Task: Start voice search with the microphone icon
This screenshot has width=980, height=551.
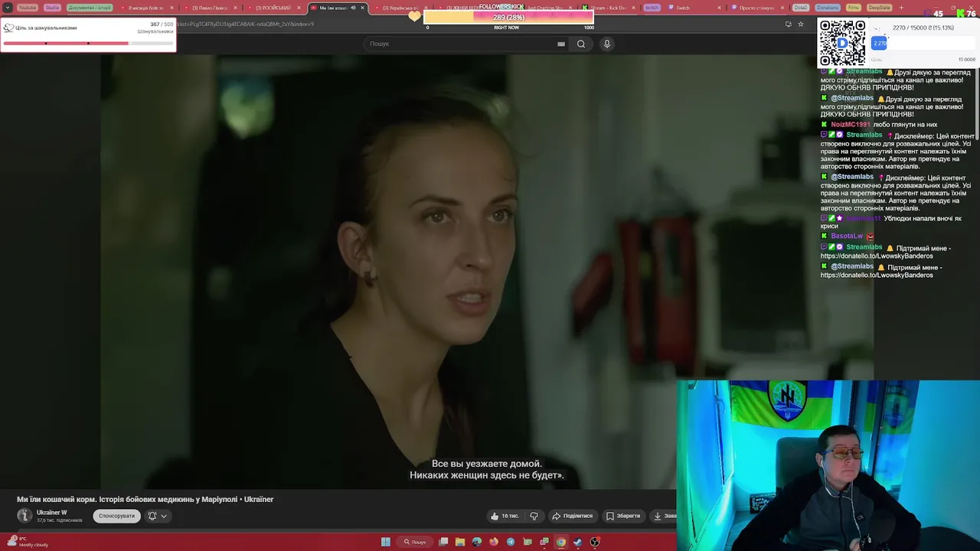Action: pos(607,44)
